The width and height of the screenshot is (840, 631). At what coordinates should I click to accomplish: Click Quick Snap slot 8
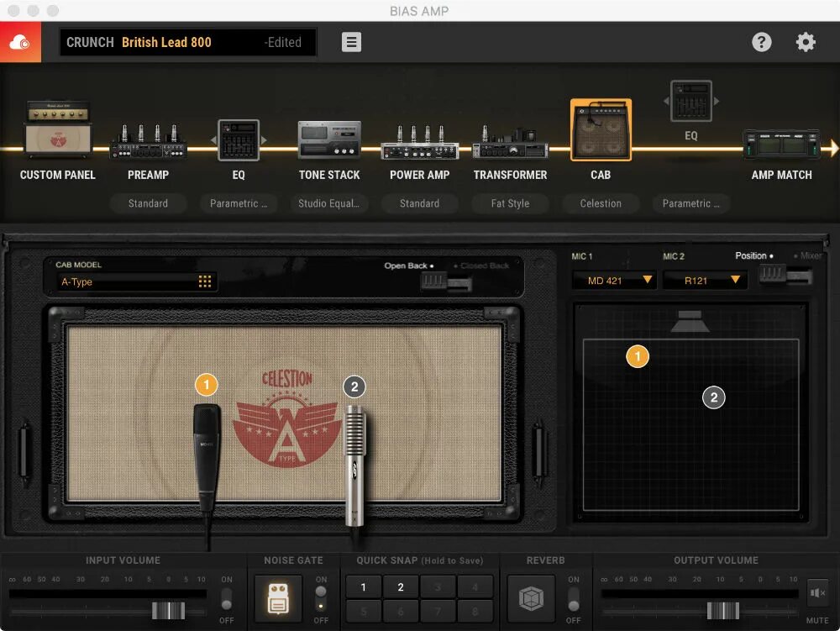coord(475,611)
